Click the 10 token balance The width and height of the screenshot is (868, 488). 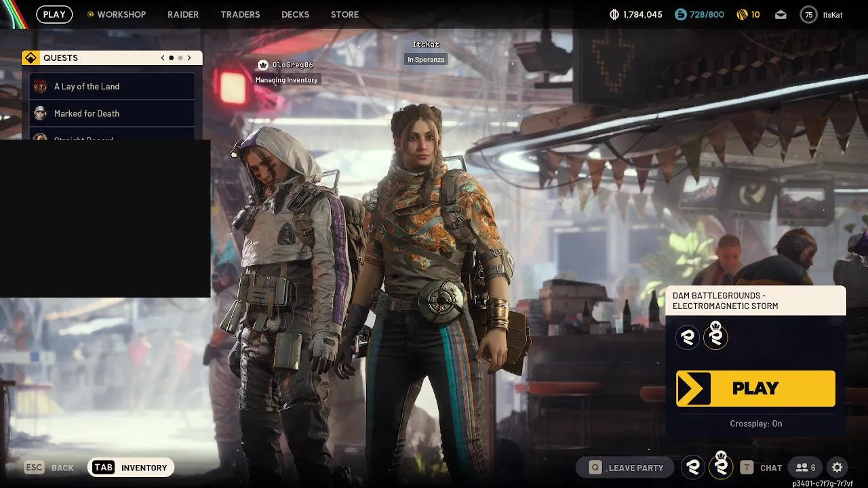[755, 14]
